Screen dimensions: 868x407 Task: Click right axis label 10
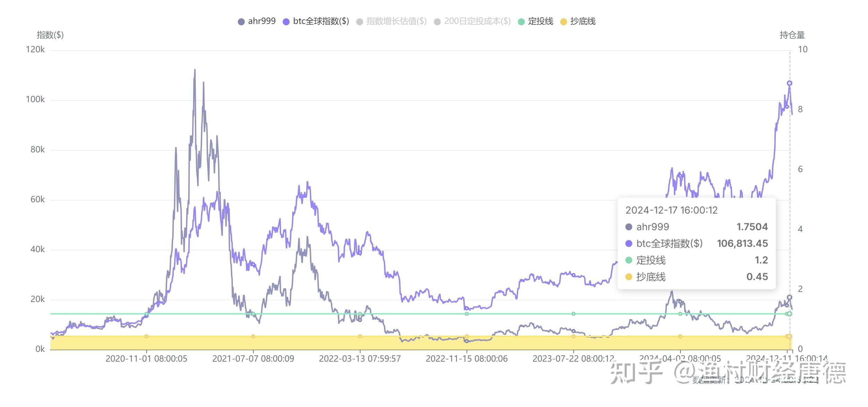pyautogui.click(x=802, y=50)
